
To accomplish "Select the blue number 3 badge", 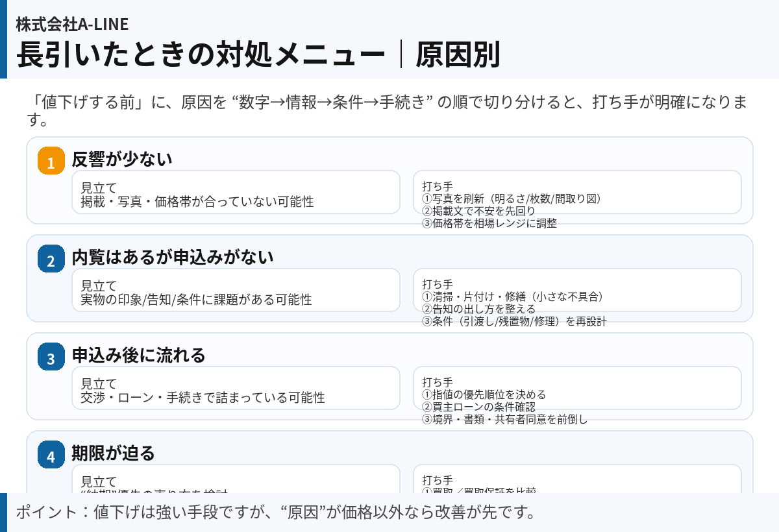I will pos(51,357).
